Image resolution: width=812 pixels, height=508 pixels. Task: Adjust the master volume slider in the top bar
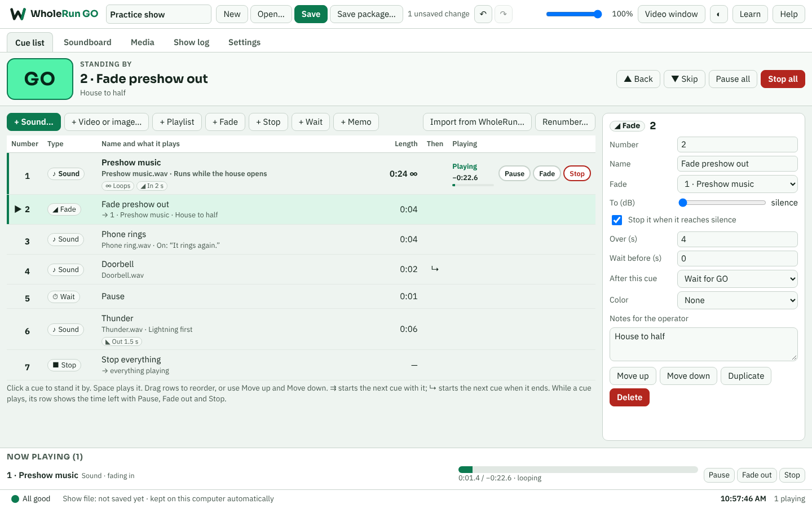[574, 14]
